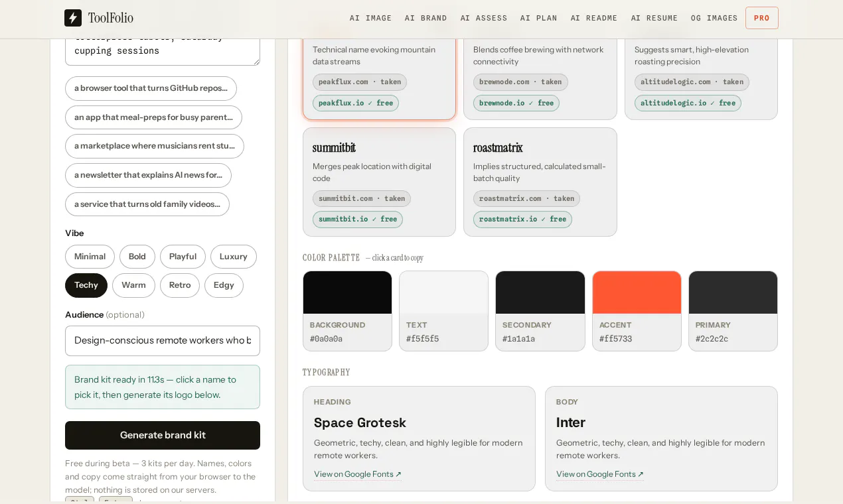Screen dimensions: 843x504
Task: Click the brewnode.com taken badge
Action: (520, 82)
